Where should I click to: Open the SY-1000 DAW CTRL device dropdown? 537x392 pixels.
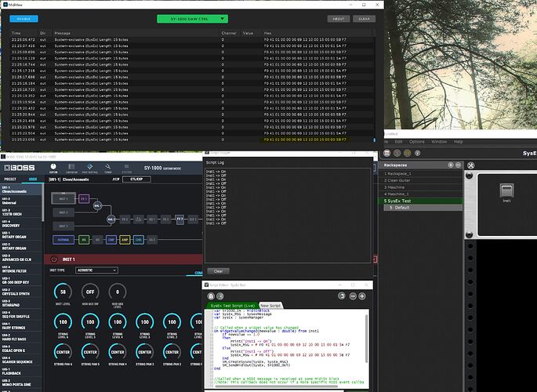point(193,19)
